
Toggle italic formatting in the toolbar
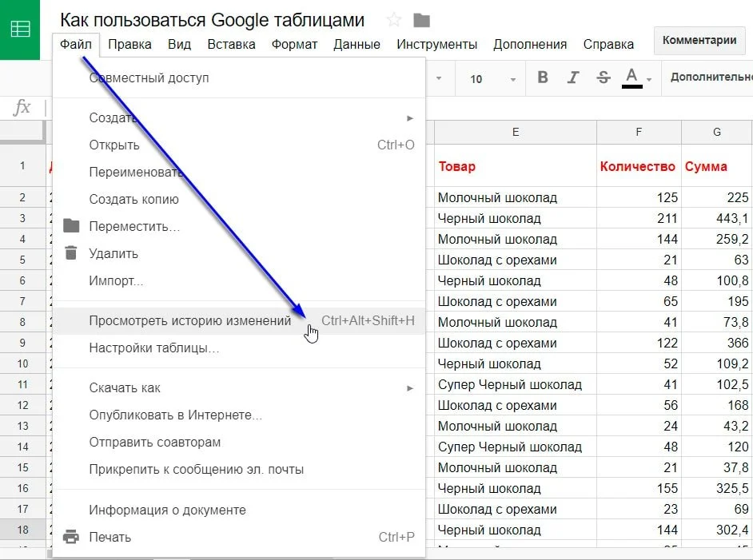pyautogui.click(x=573, y=77)
